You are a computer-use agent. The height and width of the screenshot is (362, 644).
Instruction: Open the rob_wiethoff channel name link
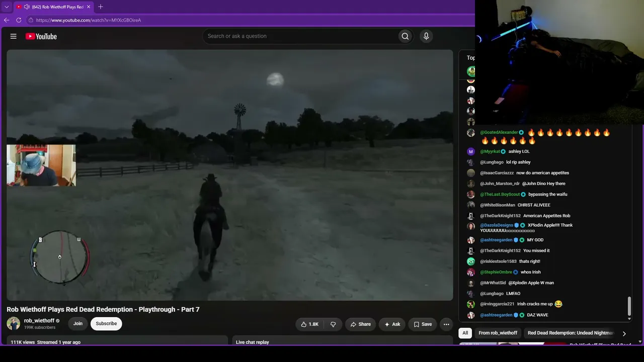coord(39,321)
